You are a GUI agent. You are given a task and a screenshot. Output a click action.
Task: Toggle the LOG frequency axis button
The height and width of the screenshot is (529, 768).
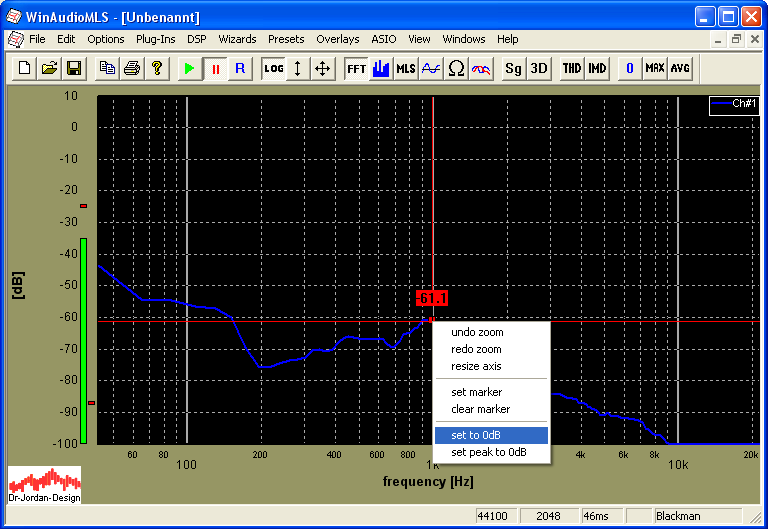click(273, 69)
